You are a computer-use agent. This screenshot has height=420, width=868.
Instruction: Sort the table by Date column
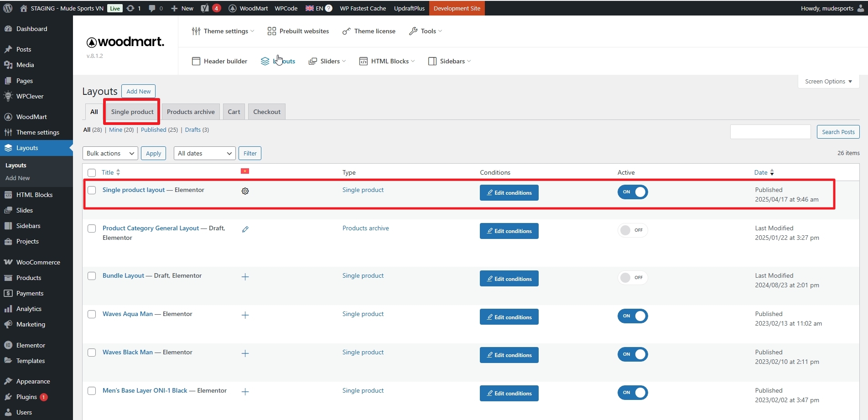click(764, 172)
